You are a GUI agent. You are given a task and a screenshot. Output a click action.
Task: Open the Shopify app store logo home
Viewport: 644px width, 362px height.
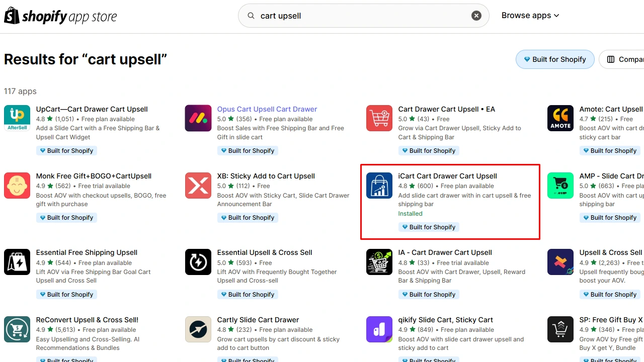click(60, 16)
